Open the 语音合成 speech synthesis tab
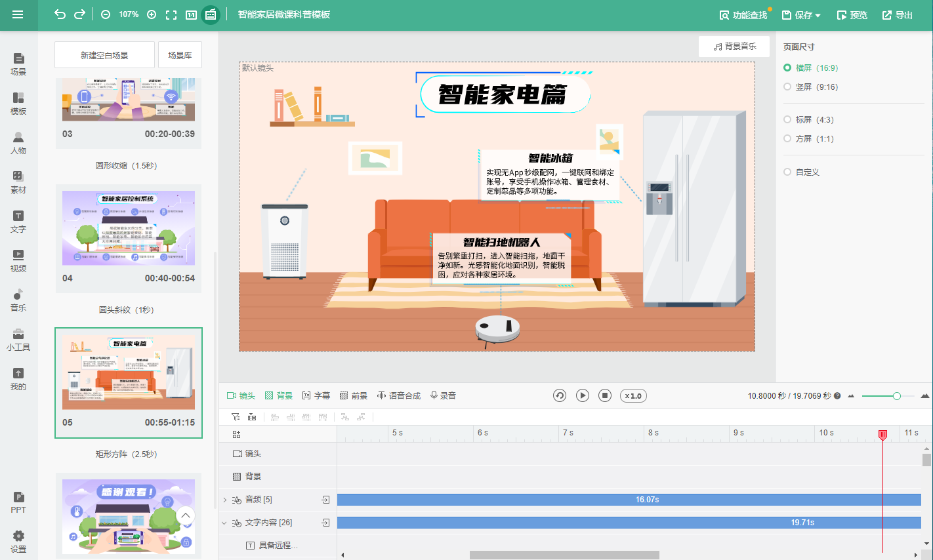The width and height of the screenshot is (933, 560). (x=399, y=395)
